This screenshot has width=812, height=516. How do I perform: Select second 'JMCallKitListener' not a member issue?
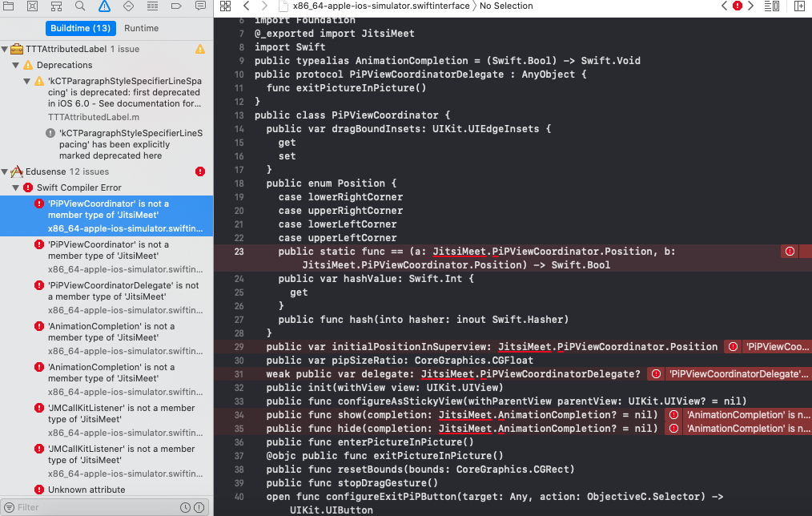[107, 462]
